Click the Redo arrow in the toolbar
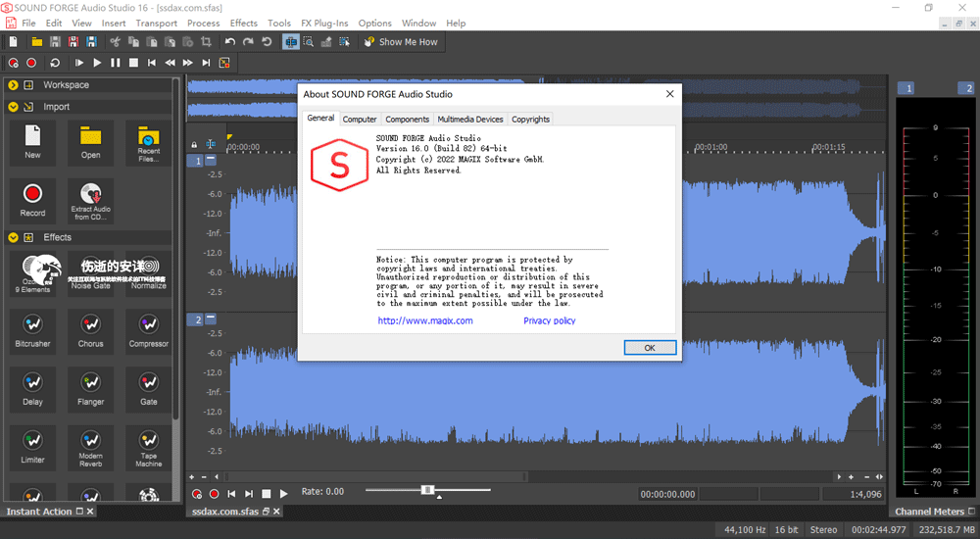The image size is (980, 539). click(248, 42)
